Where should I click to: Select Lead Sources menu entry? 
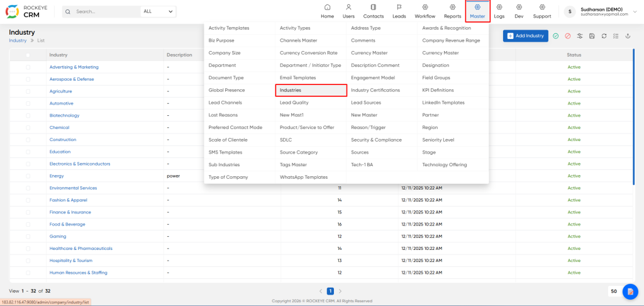click(x=366, y=103)
